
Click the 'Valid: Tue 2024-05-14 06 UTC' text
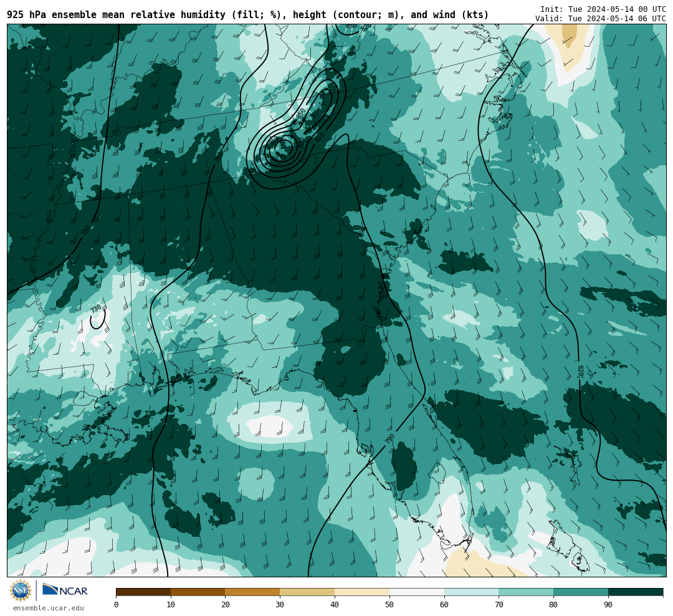click(x=601, y=19)
